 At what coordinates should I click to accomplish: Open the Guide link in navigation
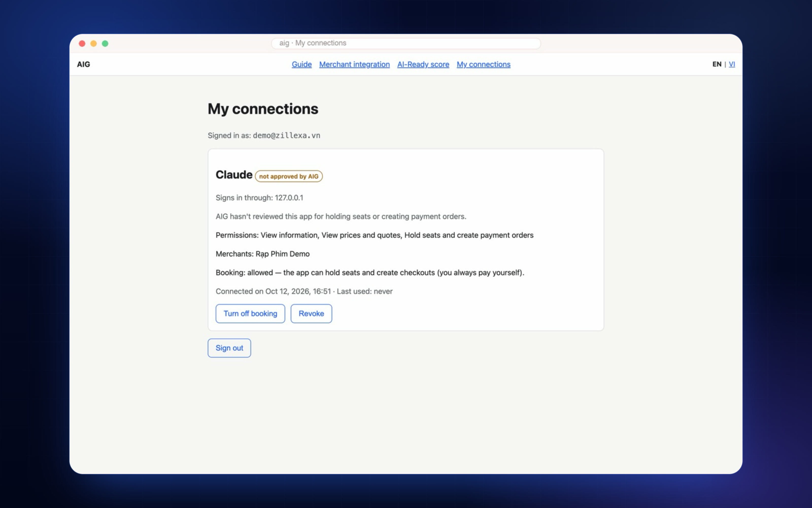coord(301,64)
